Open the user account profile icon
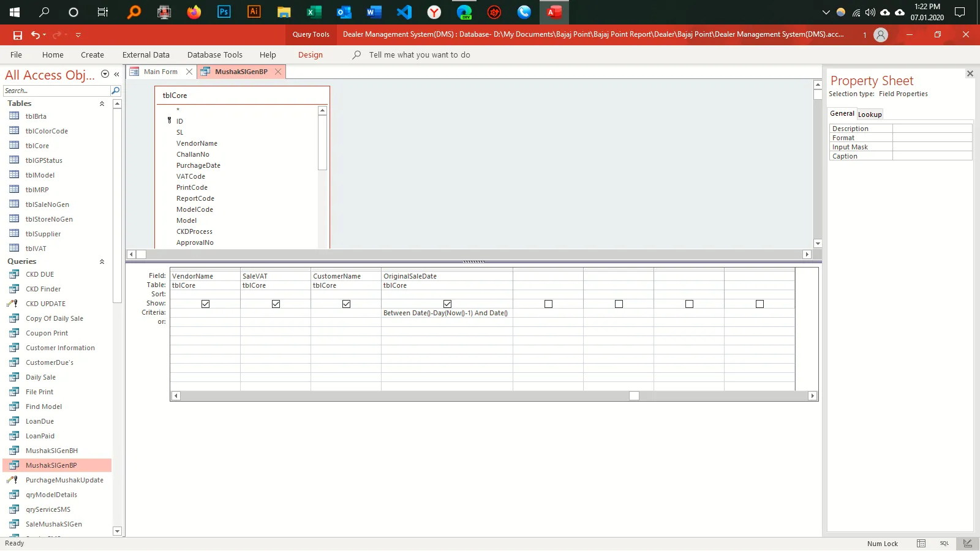The width and height of the screenshot is (980, 551). 881,35
